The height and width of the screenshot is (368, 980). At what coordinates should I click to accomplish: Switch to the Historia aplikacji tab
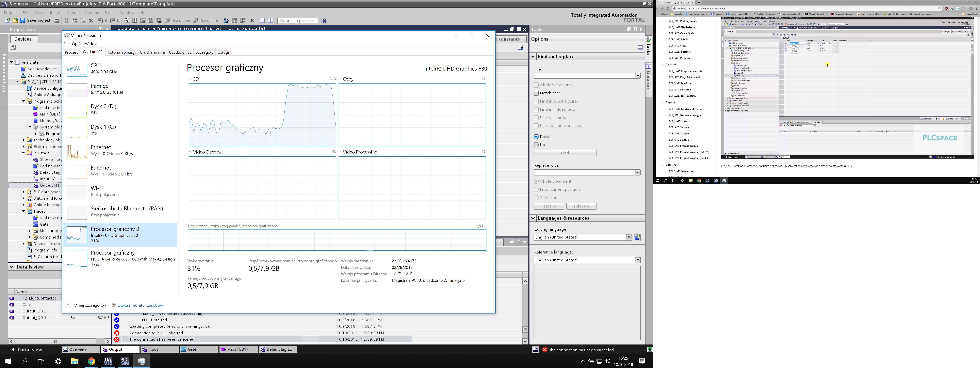(121, 52)
